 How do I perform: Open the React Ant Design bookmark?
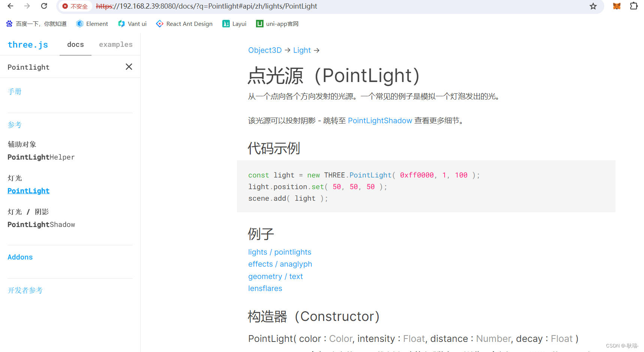184,24
